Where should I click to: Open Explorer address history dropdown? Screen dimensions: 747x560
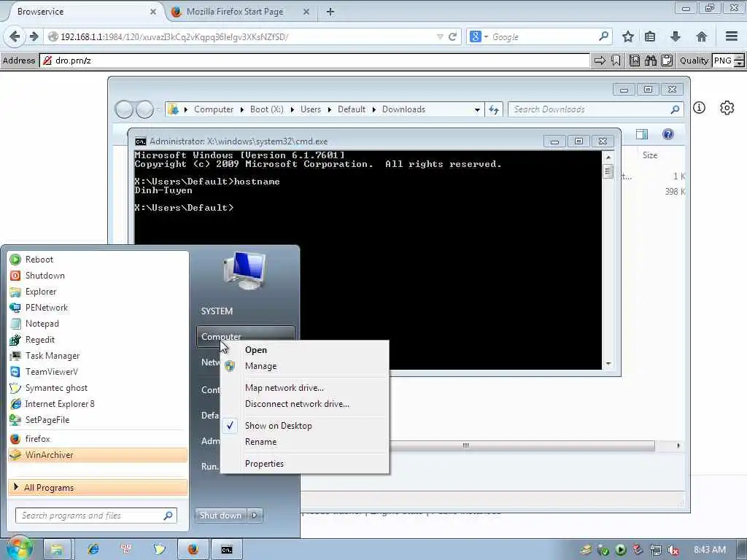tap(477, 109)
